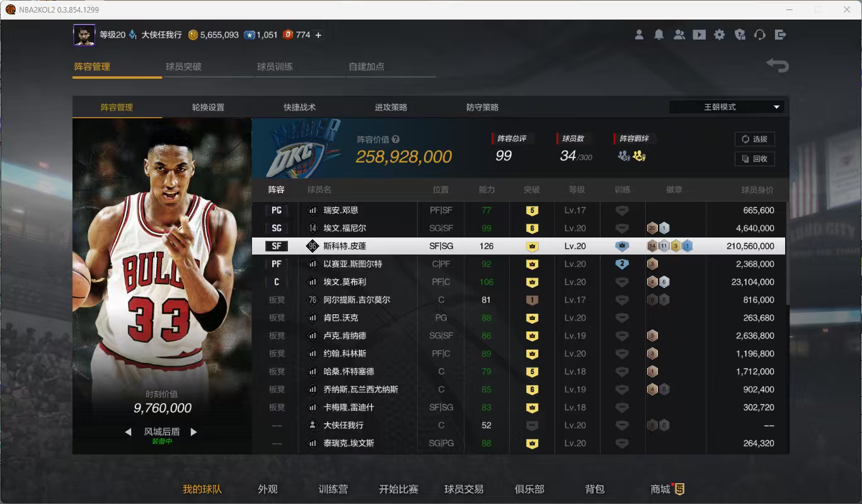The height and width of the screenshot is (504, 862).
Task: Switch to the 防守策略 sub-tab
Action: 483,107
